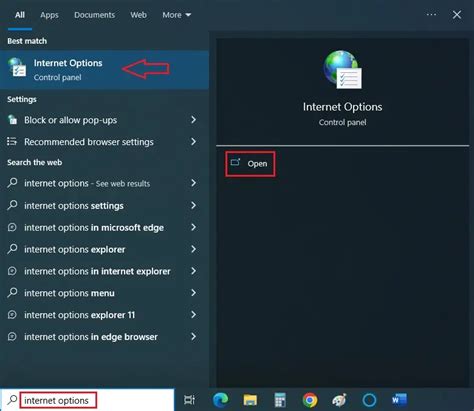Expand arrow for 'internet options in microsoft edge'

(193, 227)
